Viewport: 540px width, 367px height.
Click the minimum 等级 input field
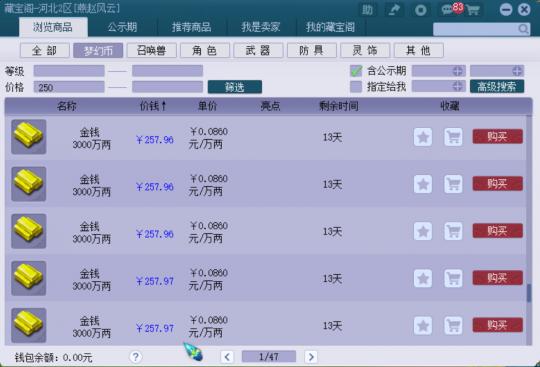pyautogui.click(x=69, y=71)
